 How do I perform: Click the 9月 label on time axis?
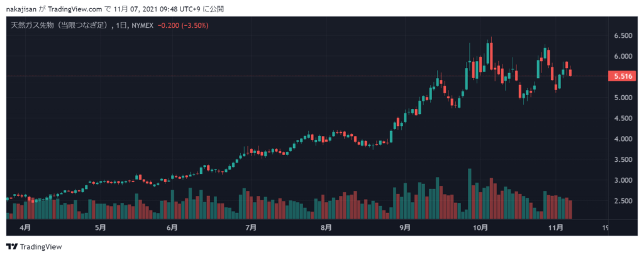[x=404, y=226]
